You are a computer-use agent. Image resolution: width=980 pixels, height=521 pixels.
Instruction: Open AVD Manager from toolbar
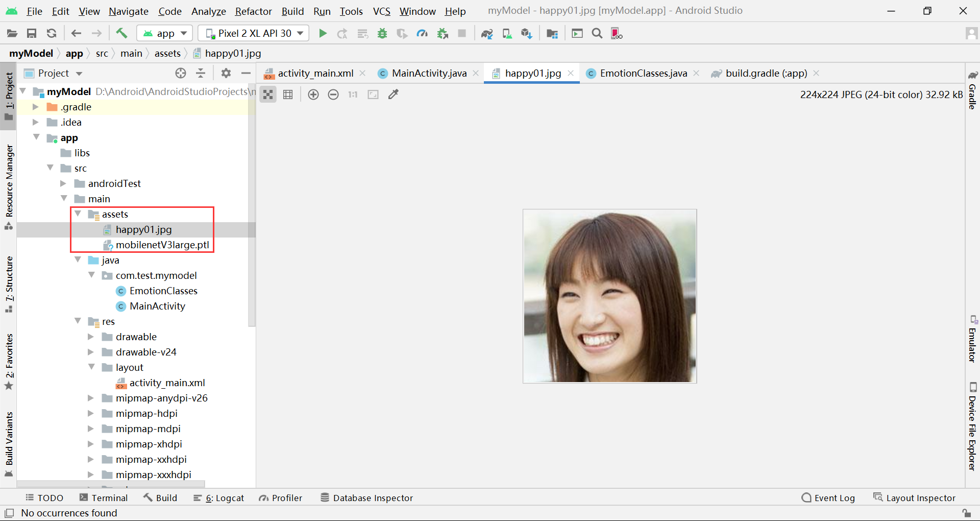pyautogui.click(x=507, y=34)
